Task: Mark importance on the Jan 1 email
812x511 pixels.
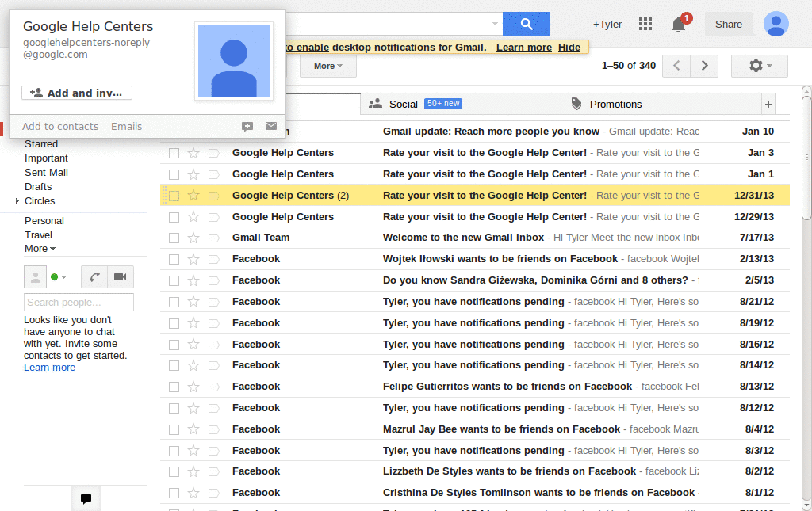Action: pyautogui.click(x=214, y=174)
